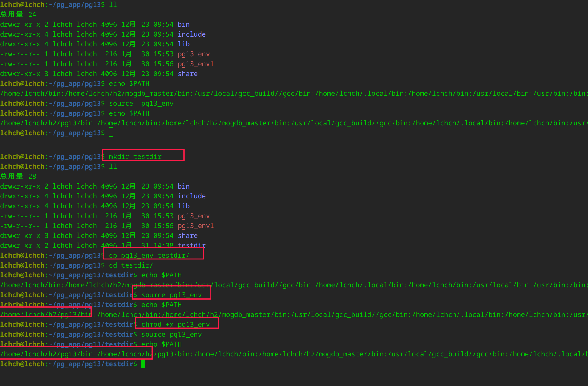Click the 'cp pg13_env testdir/' command text
This screenshot has width=588, height=386.
coord(149,255)
